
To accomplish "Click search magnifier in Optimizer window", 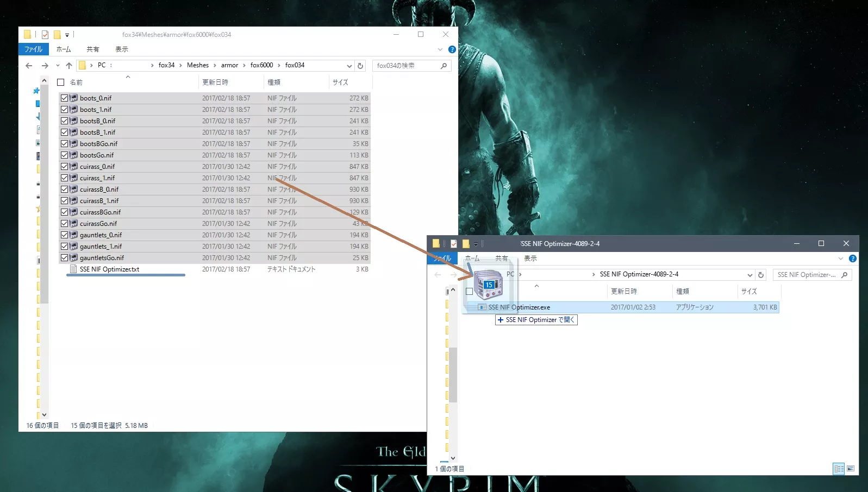I will (x=844, y=275).
